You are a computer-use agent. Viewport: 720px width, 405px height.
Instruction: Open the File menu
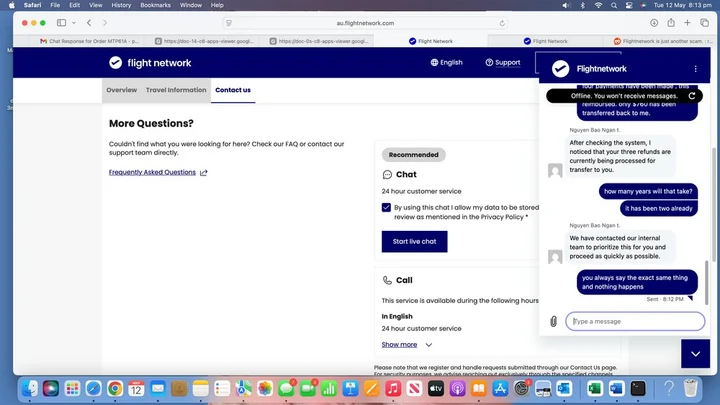55,5
